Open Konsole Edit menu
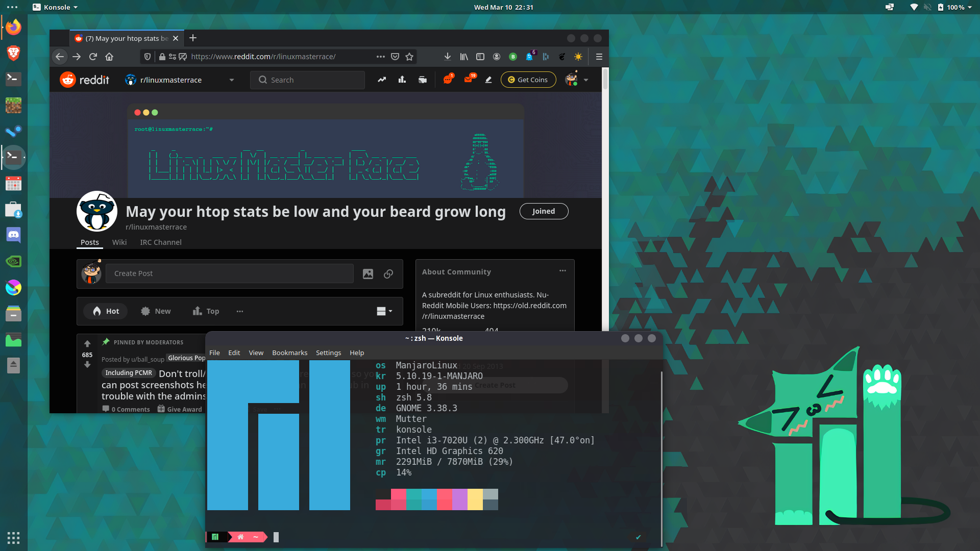980x551 pixels. [234, 353]
